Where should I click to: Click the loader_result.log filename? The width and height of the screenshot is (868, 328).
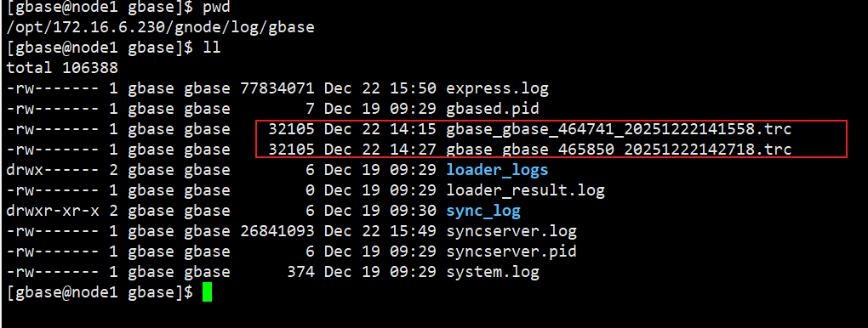tap(525, 190)
